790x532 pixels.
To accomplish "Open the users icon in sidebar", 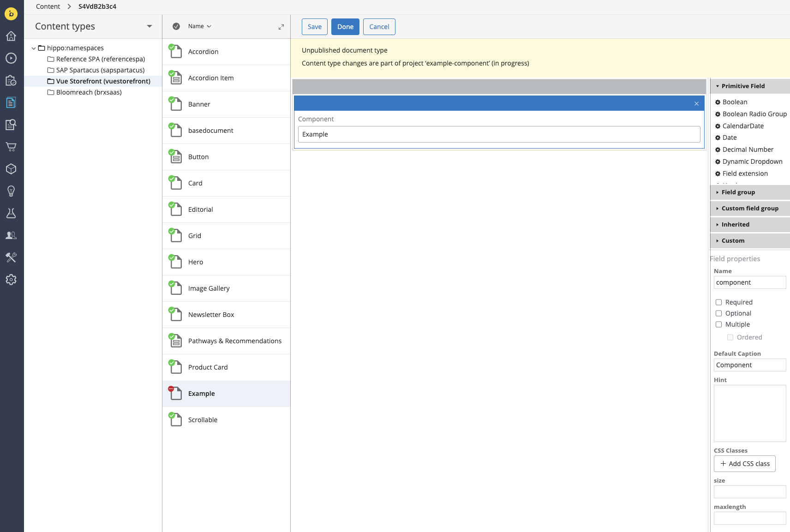I will 11,235.
